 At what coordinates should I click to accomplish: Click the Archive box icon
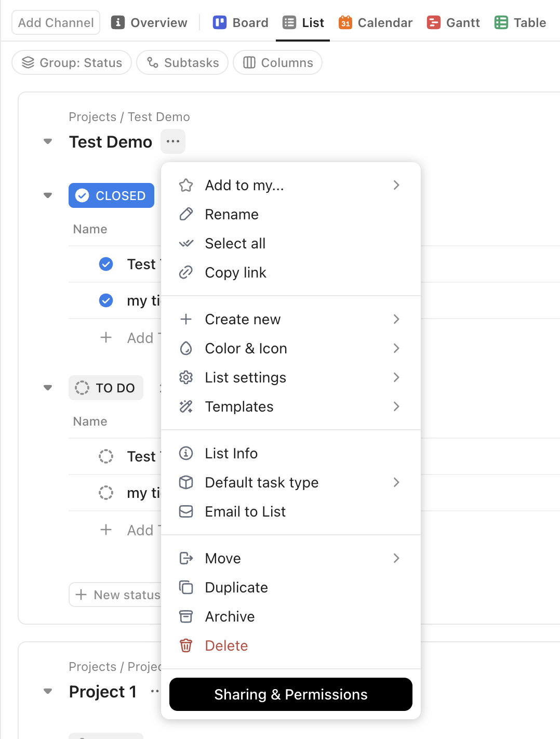click(x=186, y=616)
